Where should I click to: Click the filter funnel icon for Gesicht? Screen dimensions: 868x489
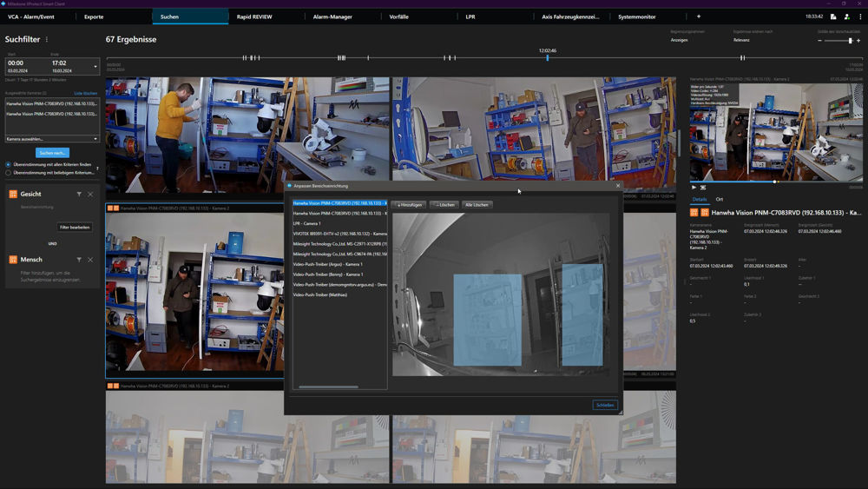[79, 195]
